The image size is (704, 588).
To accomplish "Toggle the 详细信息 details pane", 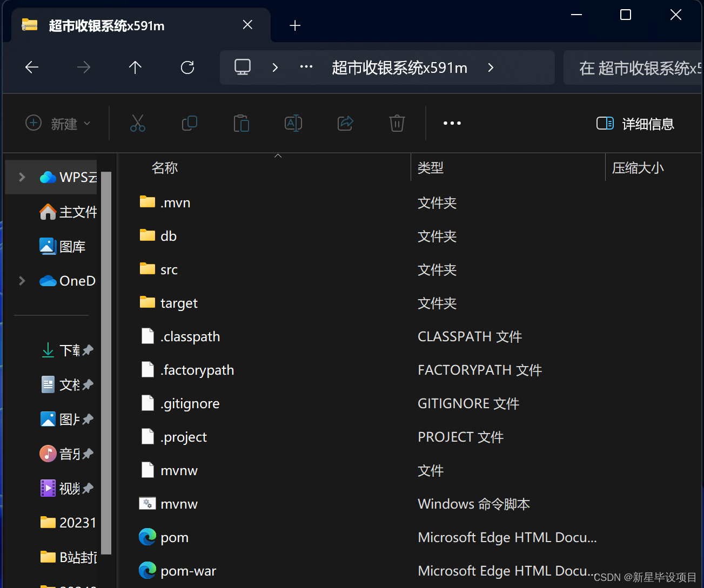I will [635, 124].
